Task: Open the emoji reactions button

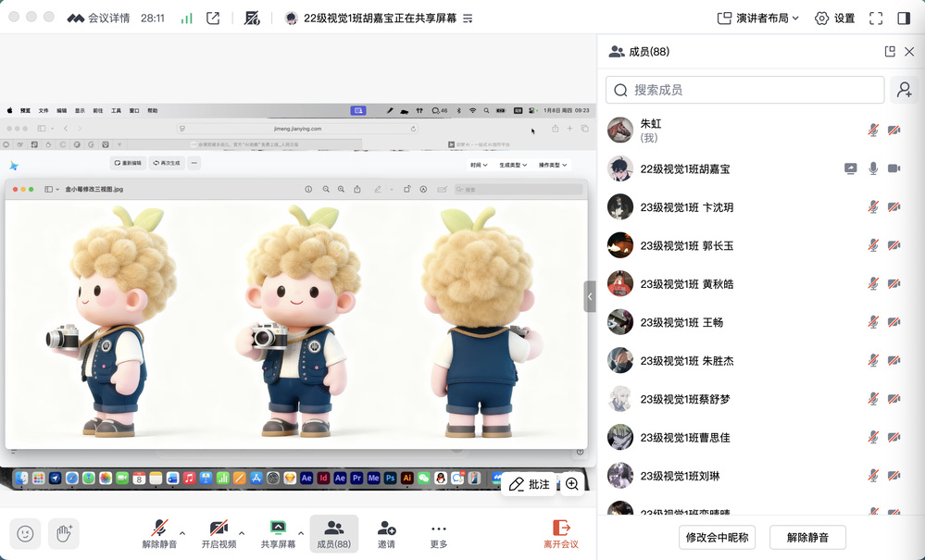Action: [x=26, y=533]
